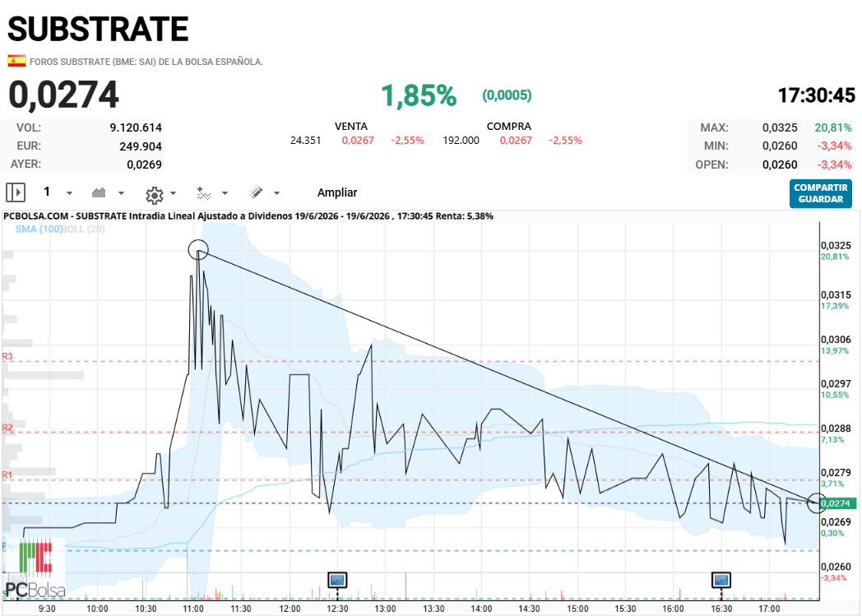Click the MIN value 0,0260

(780, 146)
